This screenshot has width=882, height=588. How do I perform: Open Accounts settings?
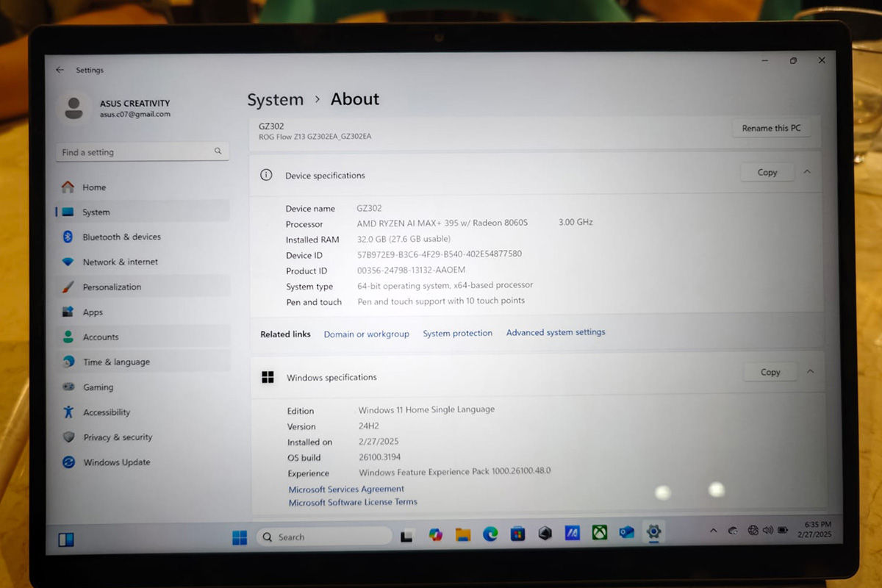point(142,337)
